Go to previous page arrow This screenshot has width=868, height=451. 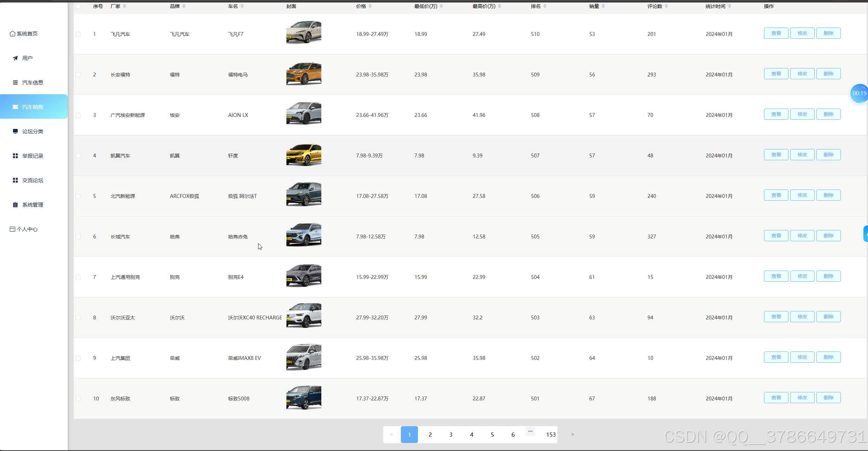[x=391, y=435]
